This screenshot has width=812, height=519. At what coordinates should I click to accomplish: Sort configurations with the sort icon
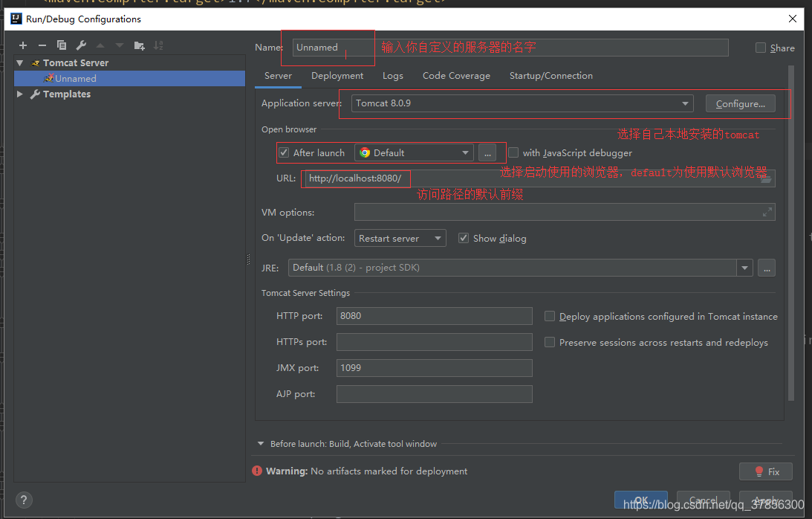pos(158,45)
